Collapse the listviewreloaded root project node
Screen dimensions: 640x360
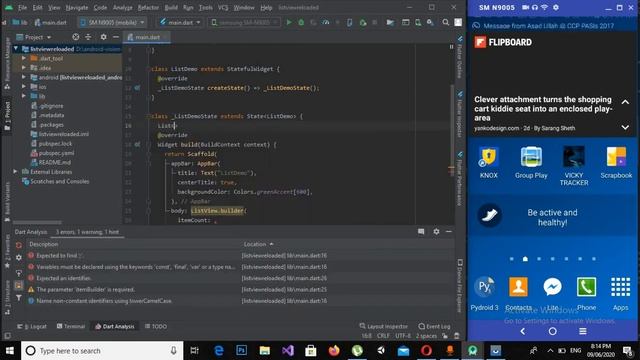coord(16,49)
